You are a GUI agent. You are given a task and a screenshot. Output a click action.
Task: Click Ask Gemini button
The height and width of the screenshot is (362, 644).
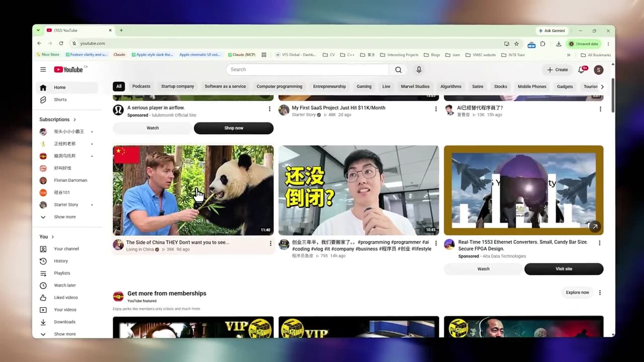coord(552,31)
